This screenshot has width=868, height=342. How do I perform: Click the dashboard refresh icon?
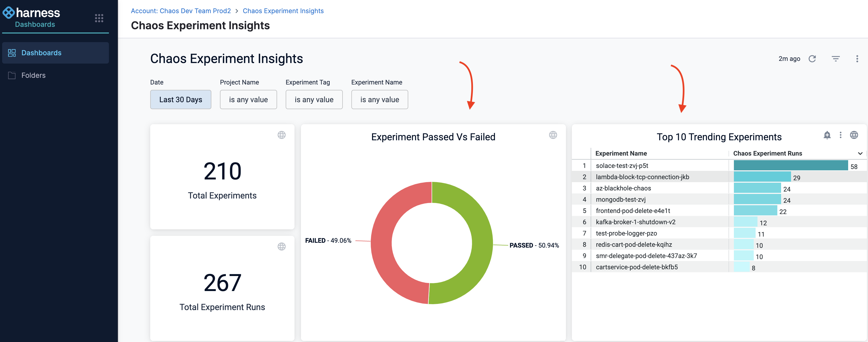tap(812, 59)
